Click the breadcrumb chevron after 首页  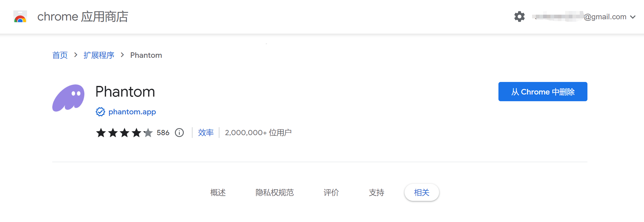pos(76,55)
